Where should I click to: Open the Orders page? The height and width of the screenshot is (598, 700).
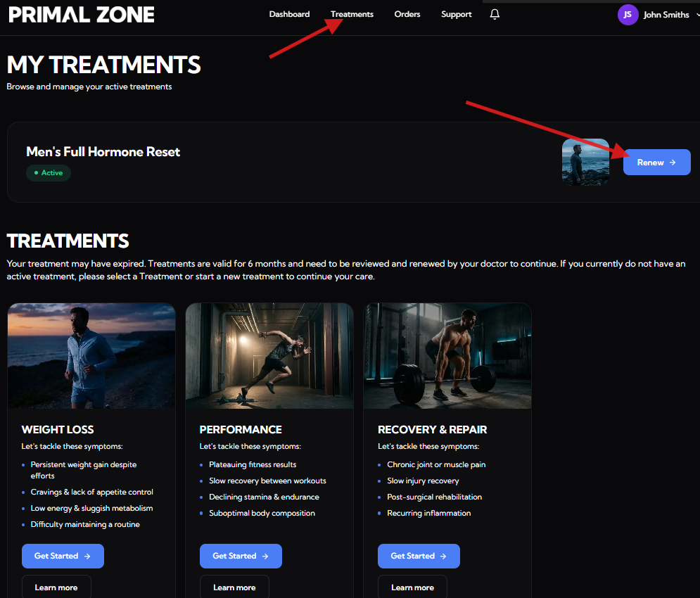pyautogui.click(x=407, y=14)
